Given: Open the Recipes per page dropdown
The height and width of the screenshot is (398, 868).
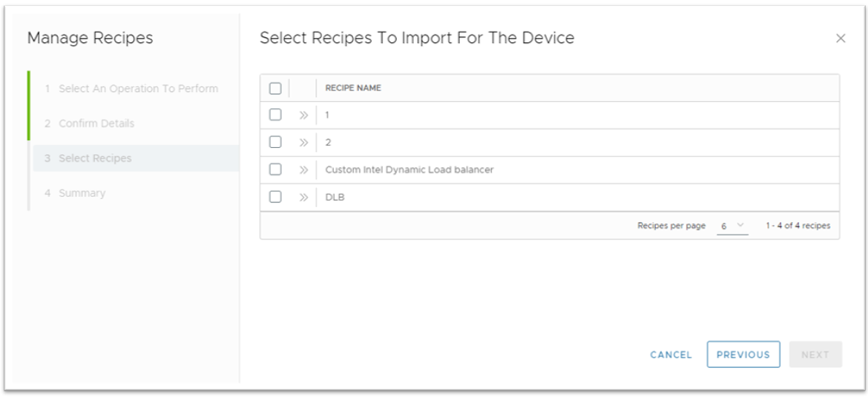Looking at the screenshot, I should (732, 226).
